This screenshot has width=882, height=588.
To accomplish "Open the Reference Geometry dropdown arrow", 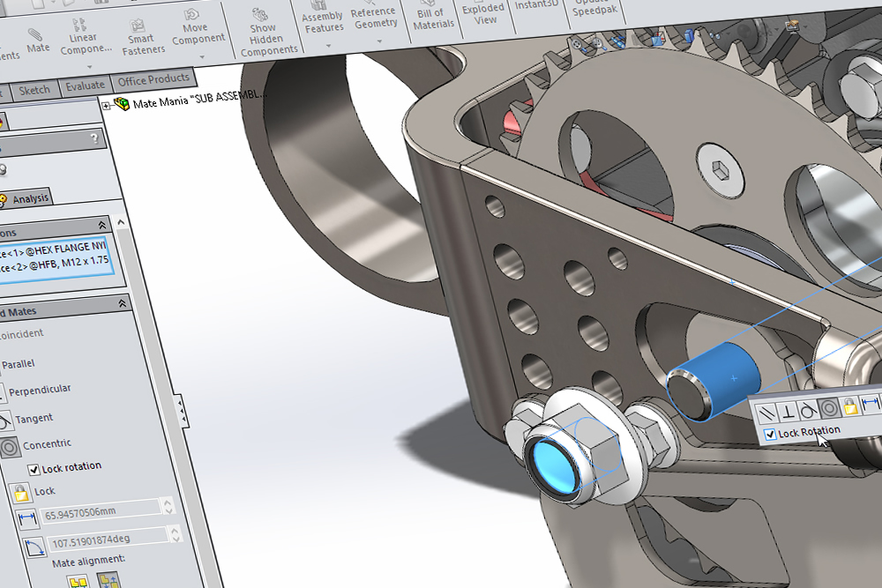I will [x=379, y=41].
